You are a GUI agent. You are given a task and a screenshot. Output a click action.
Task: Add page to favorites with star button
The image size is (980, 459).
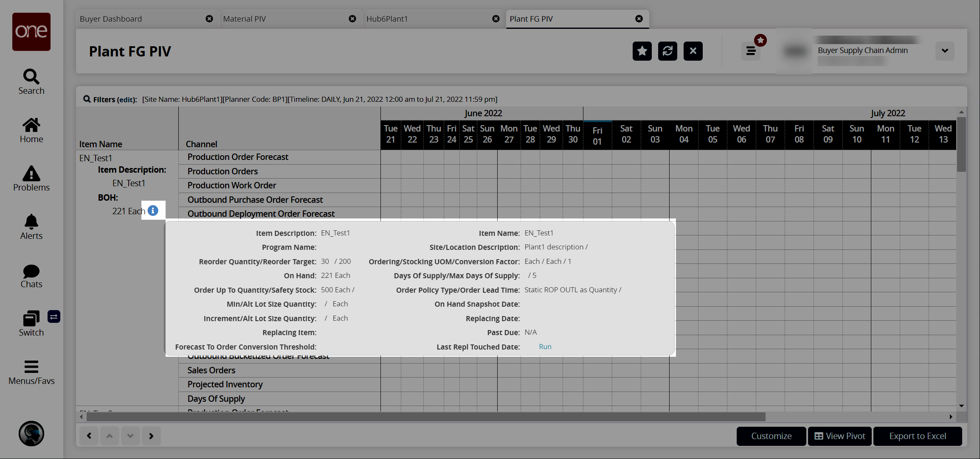click(642, 51)
